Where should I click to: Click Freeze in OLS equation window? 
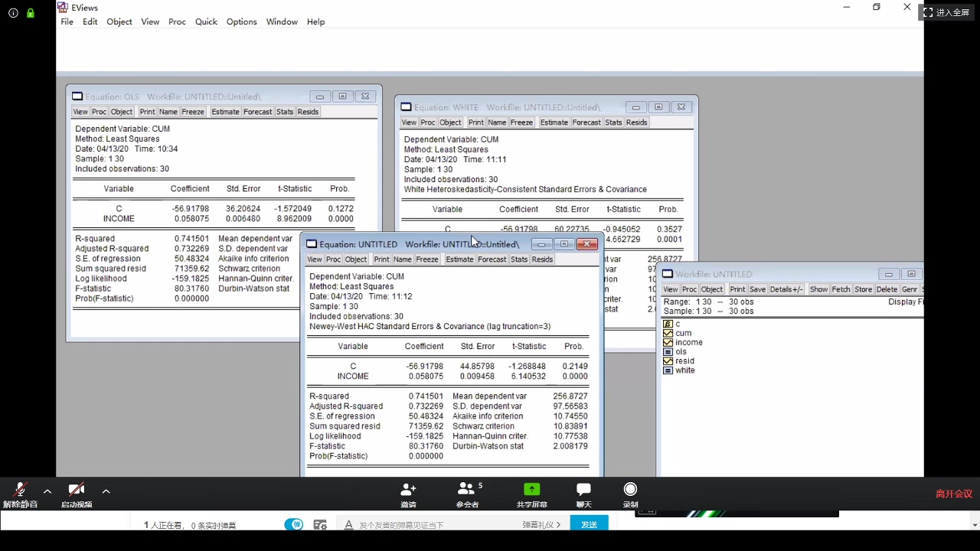(193, 112)
